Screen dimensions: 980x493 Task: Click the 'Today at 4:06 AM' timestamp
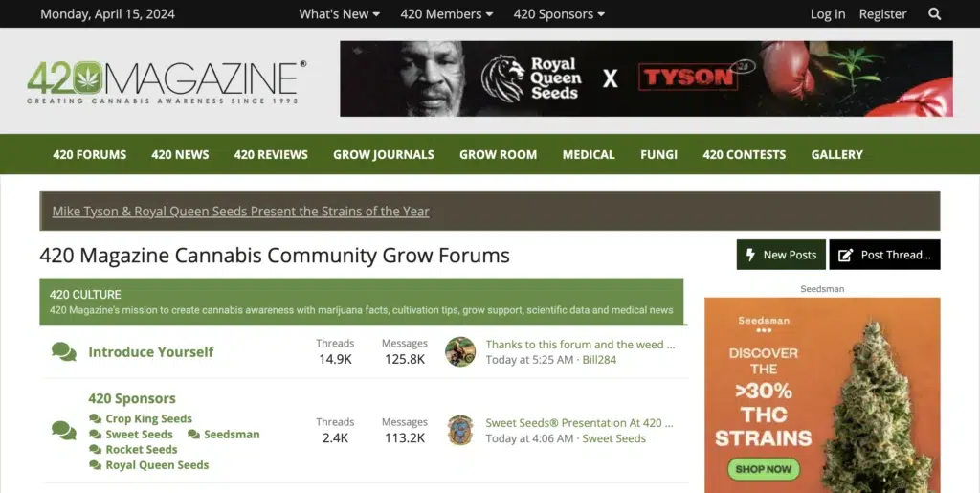pyautogui.click(x=529, y=438)
